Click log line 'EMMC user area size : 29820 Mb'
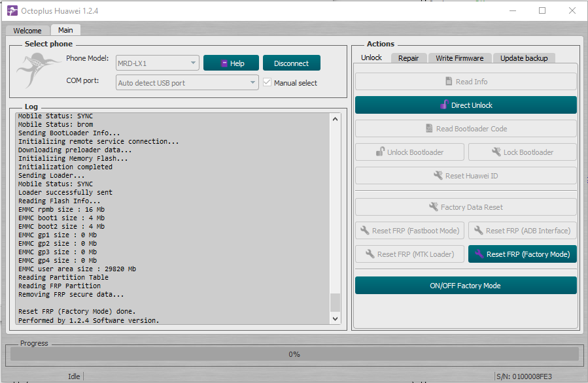This screenshot has width=588, height=383. point(77,269)
